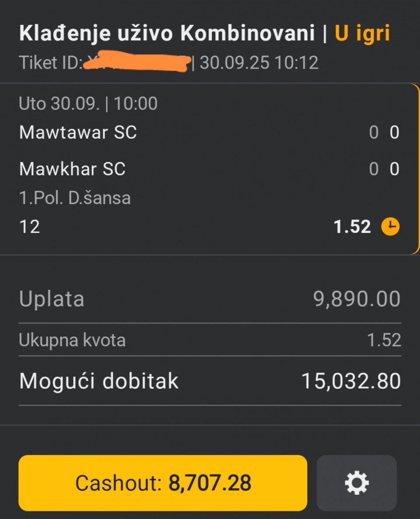
Task: Tap the Cashout 8,707.28 button
Action: [163, 483]
